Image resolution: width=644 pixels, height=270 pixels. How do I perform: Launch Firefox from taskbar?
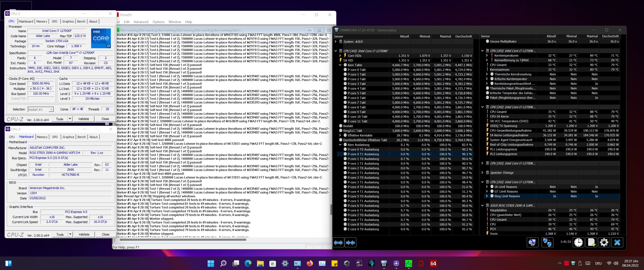(310, 263)
